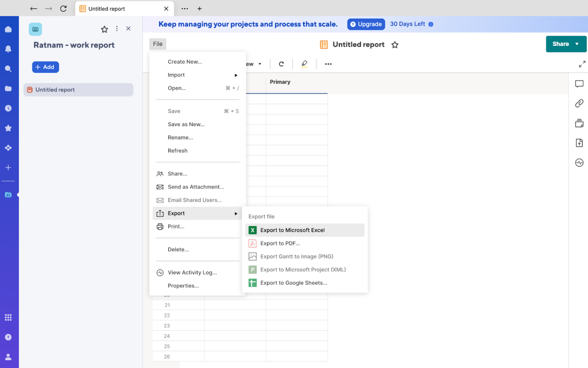Open the view selector dropdown in toolbar

click(x=260, y=64)
